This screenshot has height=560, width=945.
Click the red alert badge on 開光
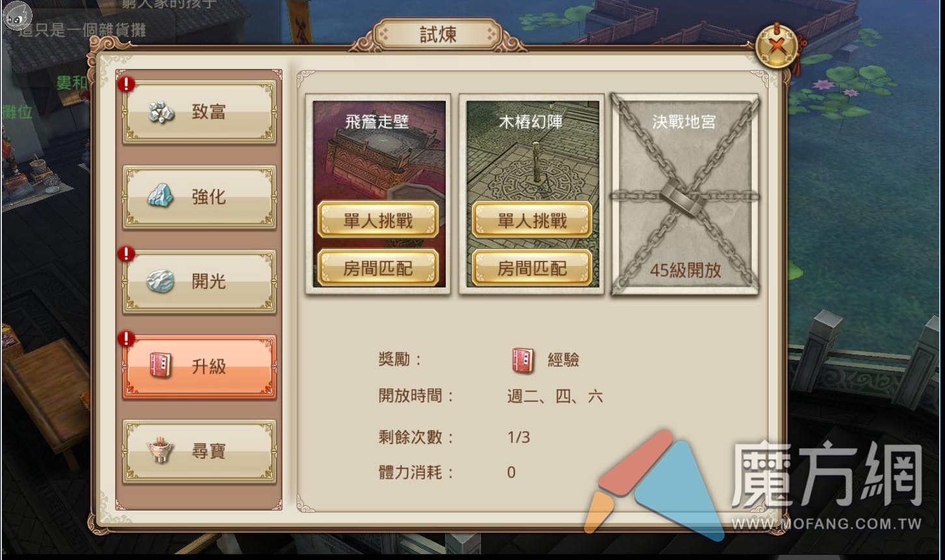(126, 254)
